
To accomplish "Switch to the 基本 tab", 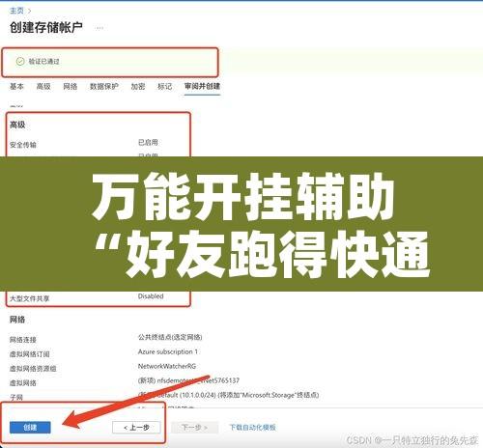I will pos(16,86).
